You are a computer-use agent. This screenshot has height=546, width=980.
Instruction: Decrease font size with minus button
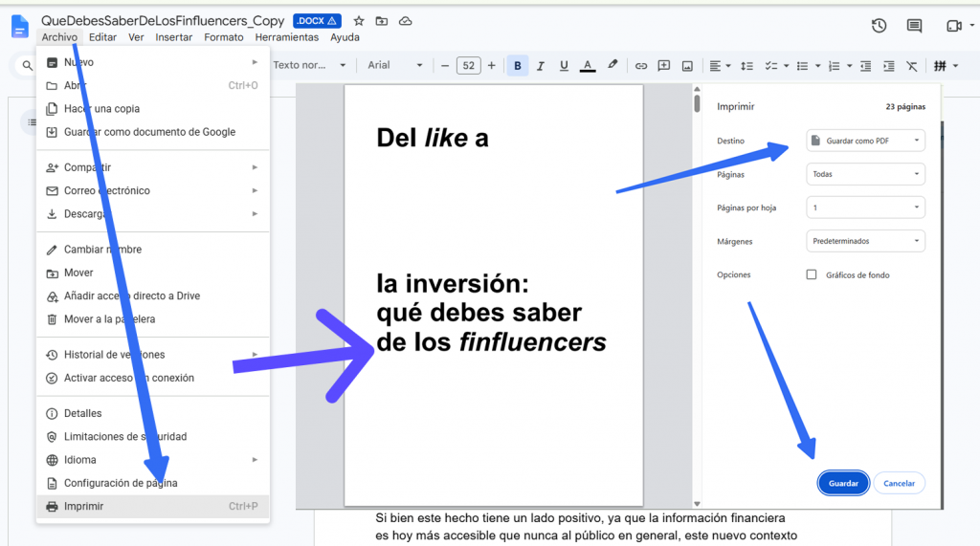(x=445, y=66)
